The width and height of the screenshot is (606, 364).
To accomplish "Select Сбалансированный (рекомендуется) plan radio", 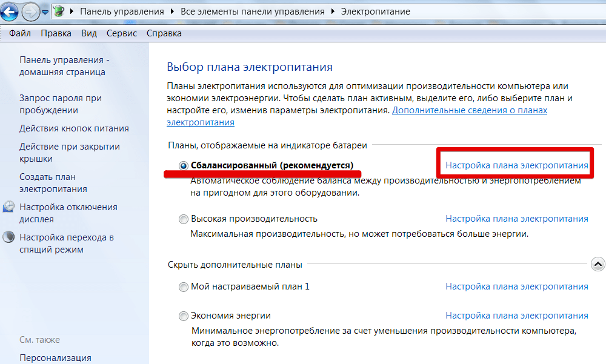I will tap(183, 166).
